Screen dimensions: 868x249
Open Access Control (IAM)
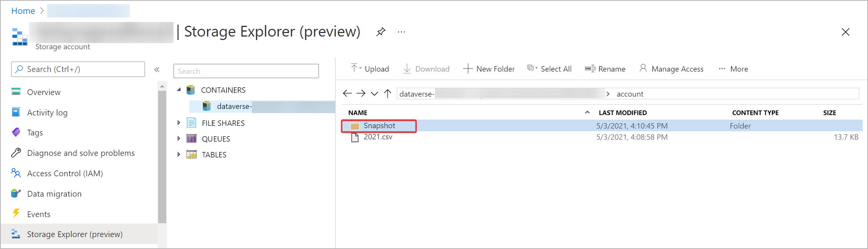(65, 174)
